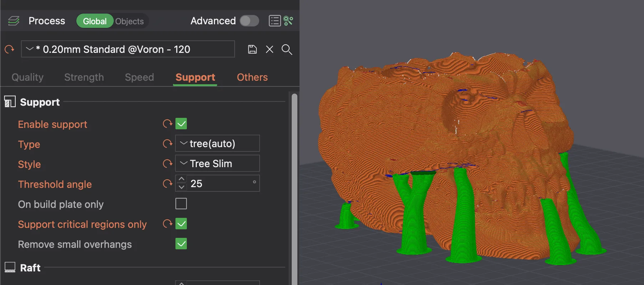The width and height of the screenshot is (644, 285).
Task: Click the setting list icon beside Advanced
Action: 275,21
